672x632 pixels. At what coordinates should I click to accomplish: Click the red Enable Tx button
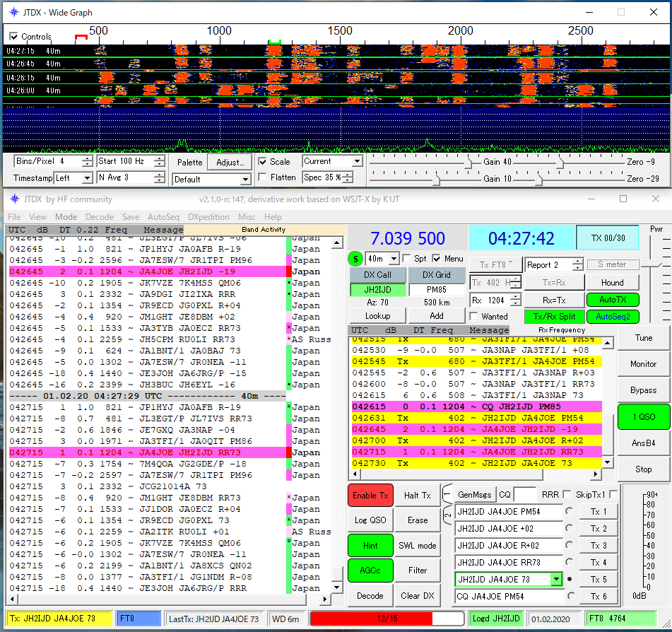coord(370,495)
